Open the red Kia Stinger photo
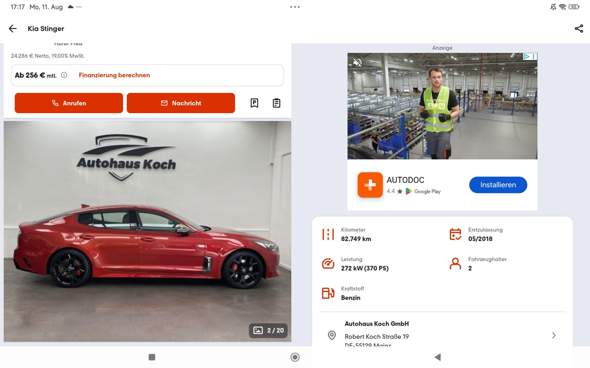 (148, 231)
